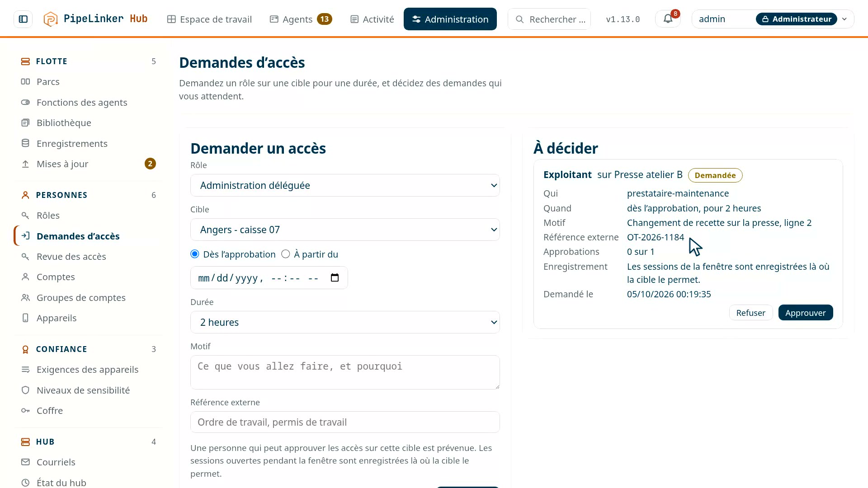
Task: Click the Mises à jour upload icon
Action: coord(25,164)
